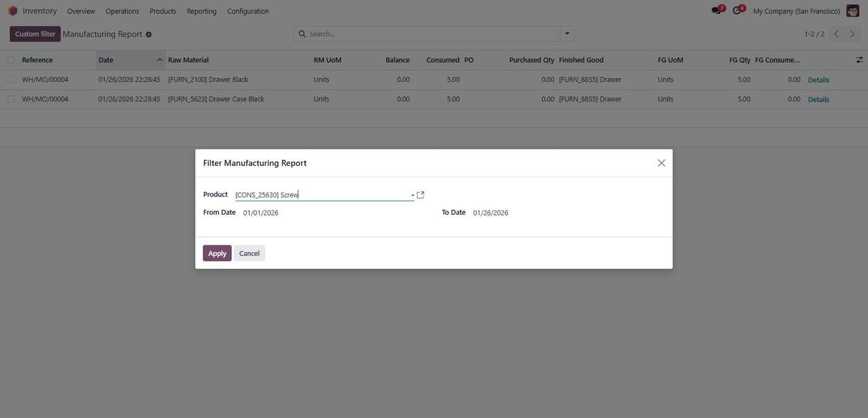Open the user avatar menu
The width and height of the screenshot is (868, 418).
852,11
